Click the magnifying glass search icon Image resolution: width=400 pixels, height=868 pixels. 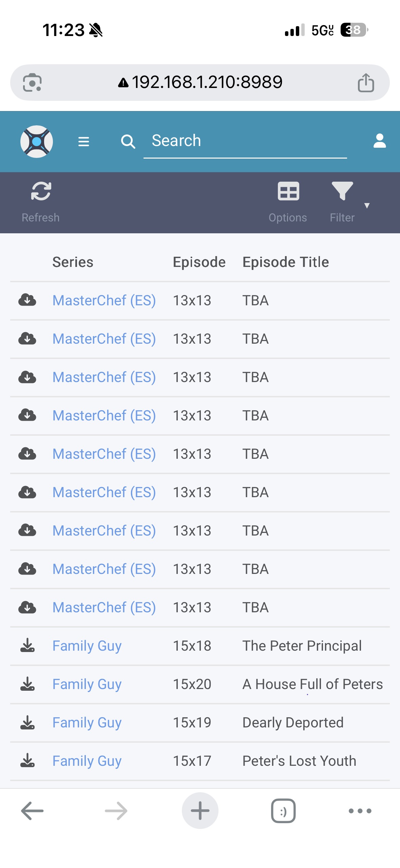click(128, 141)
